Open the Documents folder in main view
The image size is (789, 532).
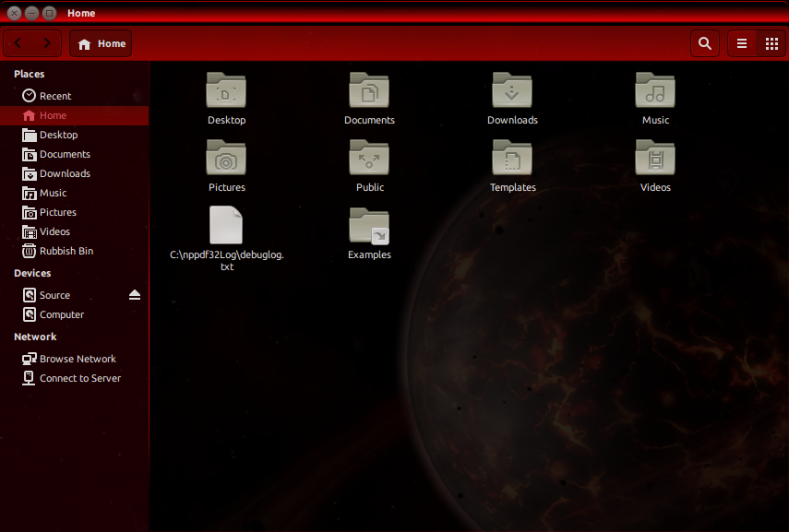369,90
